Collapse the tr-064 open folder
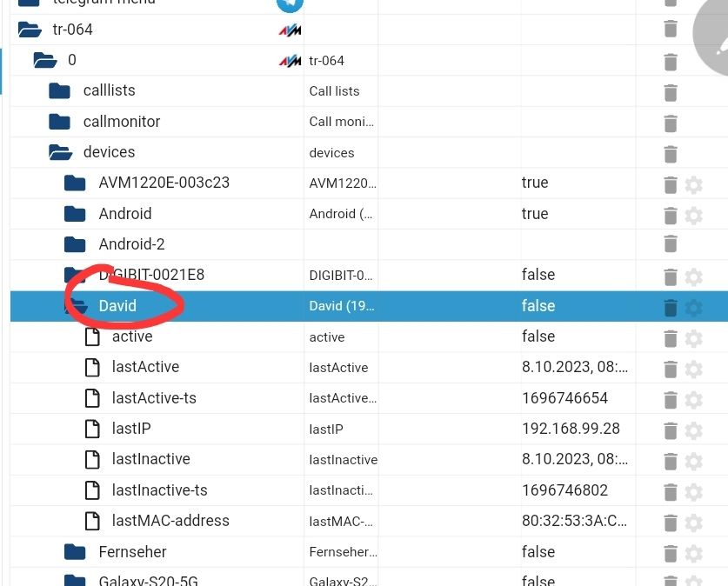The height and width of the screenshot is (586, 728). (x=30, y=30)
